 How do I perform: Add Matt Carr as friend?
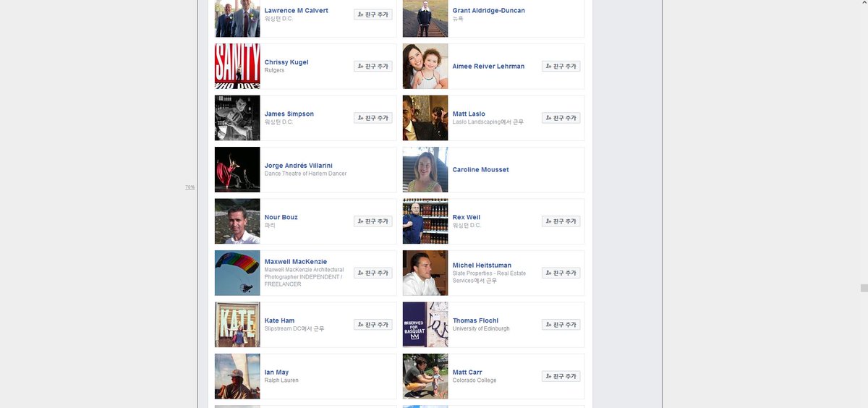coord(561,376)
